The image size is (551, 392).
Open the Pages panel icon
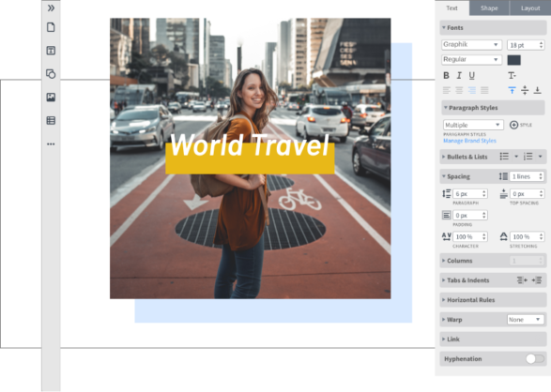[51, 27]
